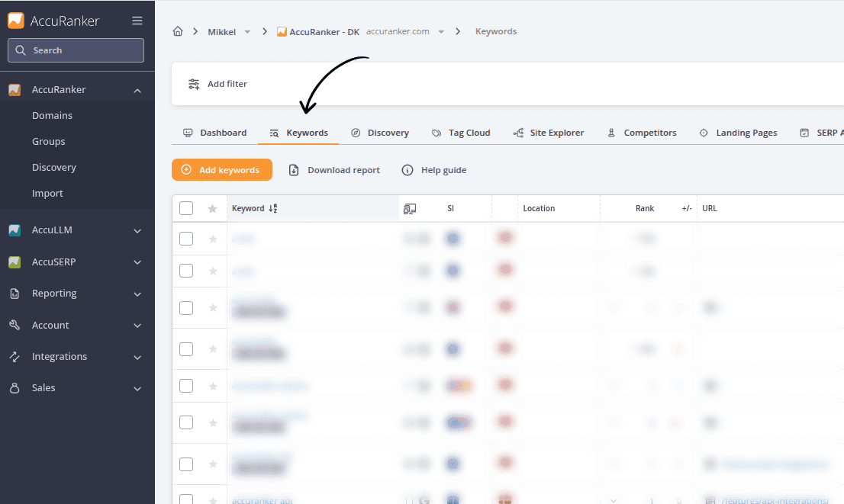This screenshot has width=844, height=504.
Task: Click the star icon in table header
Action: [x=213, y=209]
